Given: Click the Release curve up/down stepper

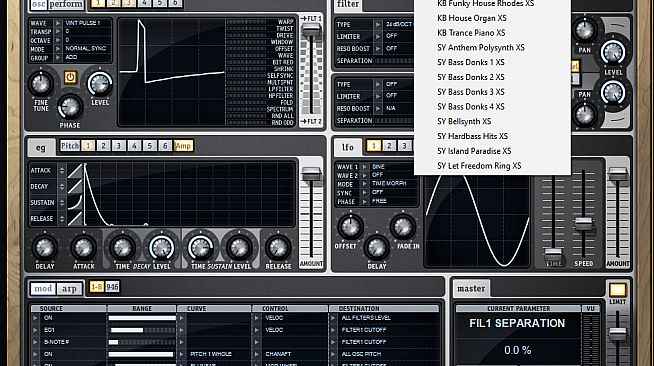Looking at the screenshot, I should pos(62,218).
